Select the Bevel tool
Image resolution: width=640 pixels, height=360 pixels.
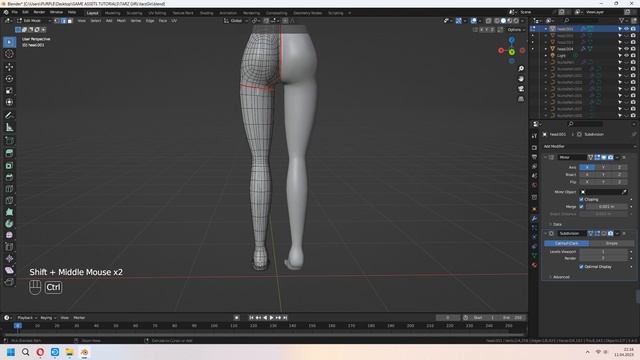pyautogui.click(x=9, y=177)
